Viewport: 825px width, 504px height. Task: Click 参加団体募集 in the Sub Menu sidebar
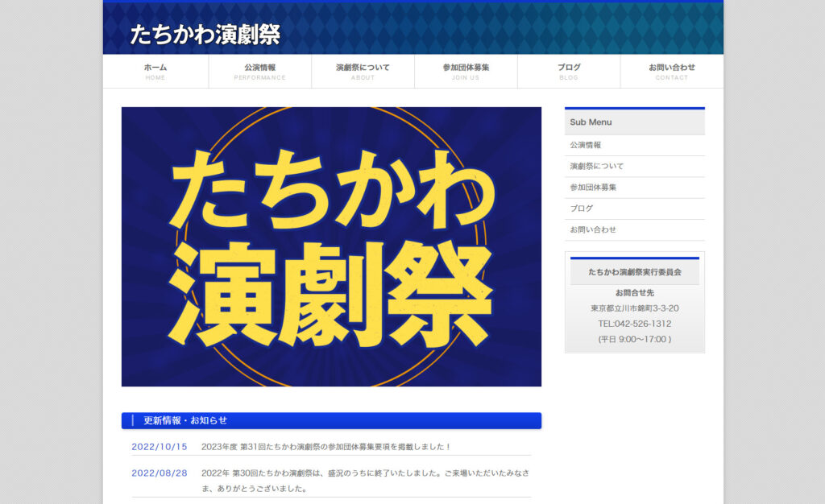coord(594,188)
